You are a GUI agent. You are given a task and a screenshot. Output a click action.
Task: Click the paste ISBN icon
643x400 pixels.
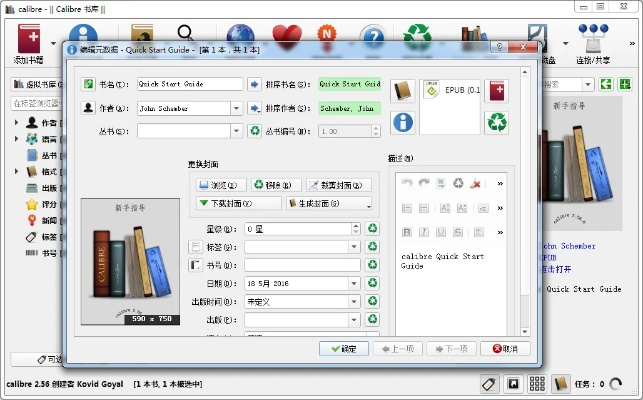196,265
